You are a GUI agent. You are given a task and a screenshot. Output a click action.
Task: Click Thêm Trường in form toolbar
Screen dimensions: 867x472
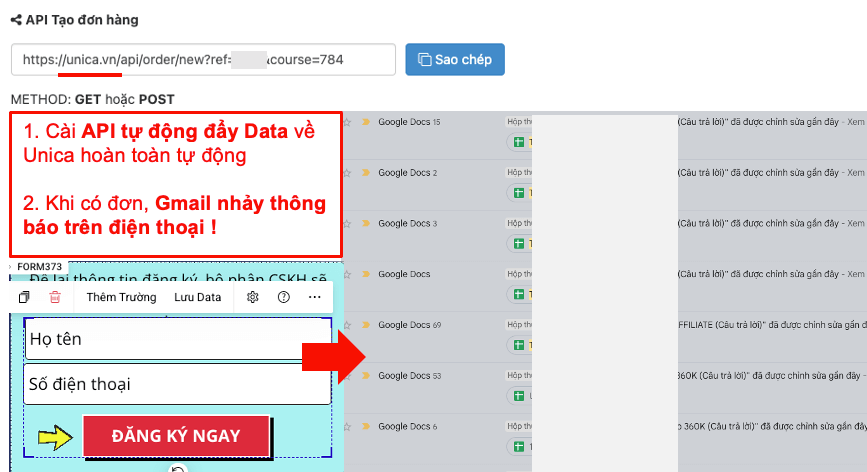tap(121, 297)
